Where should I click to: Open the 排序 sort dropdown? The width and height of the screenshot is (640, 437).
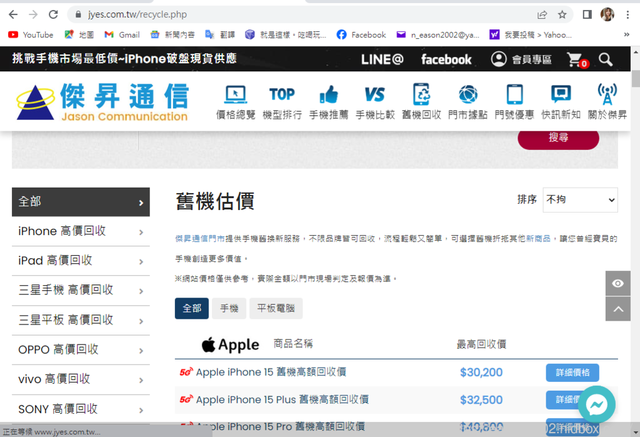tap(581, 199)
